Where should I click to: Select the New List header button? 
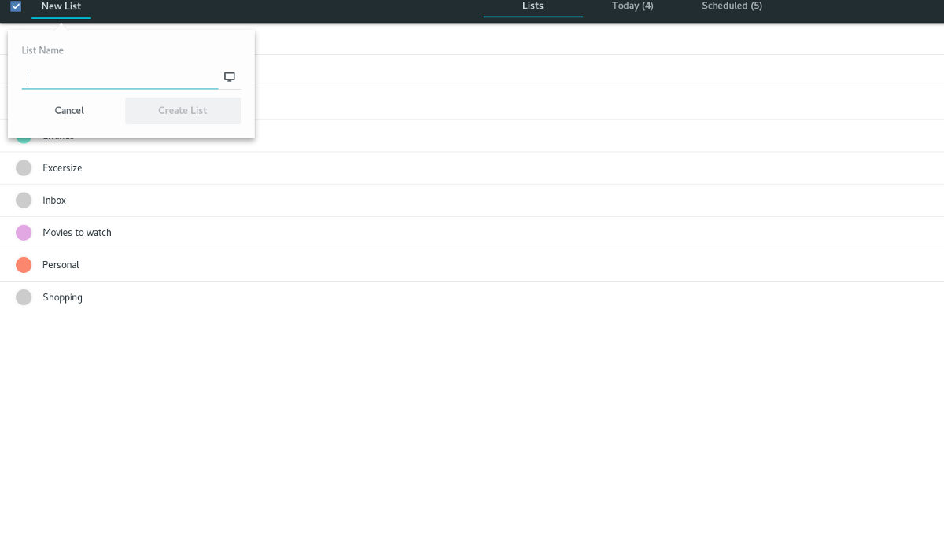(x=61, y=6)
